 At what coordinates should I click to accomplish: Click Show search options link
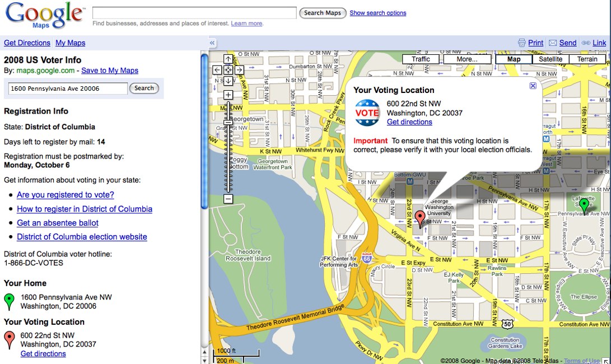pyautogui.click(x=377, y=13)
